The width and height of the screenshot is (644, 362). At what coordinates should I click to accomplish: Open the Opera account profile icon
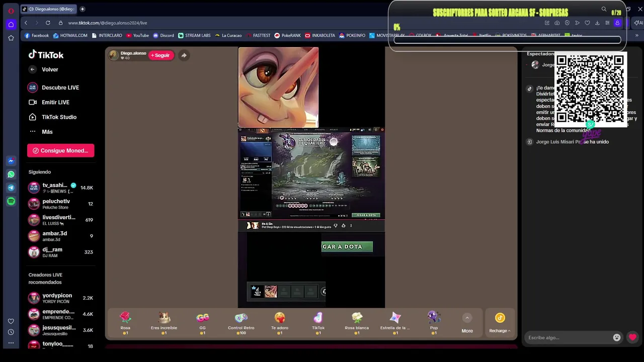coord(617,23)
